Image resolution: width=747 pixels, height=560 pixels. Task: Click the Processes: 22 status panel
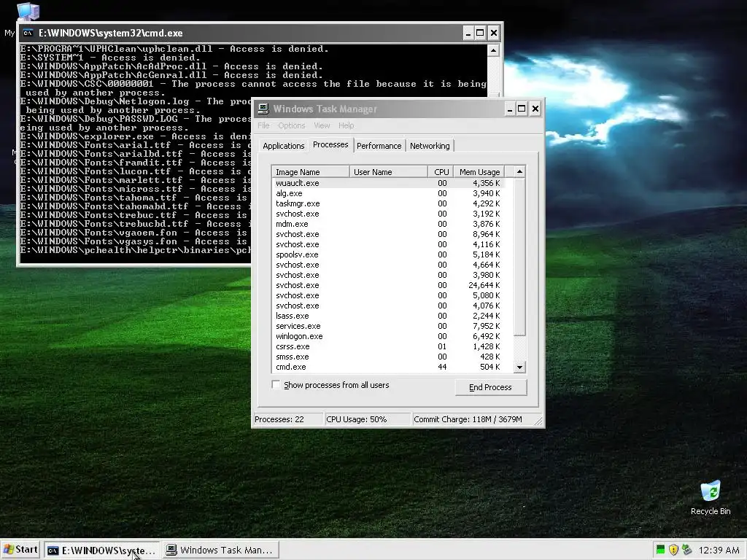pyautogui.click(x=287, y=419)
